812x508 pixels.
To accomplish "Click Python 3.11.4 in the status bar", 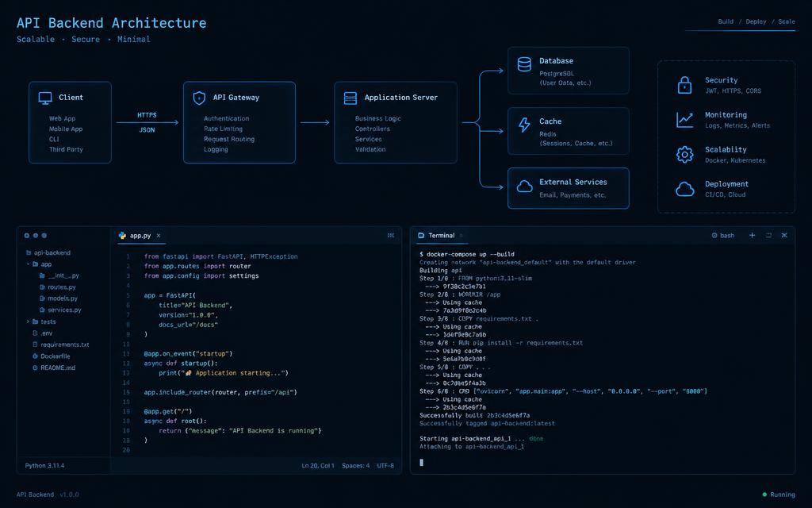I will tap(44, 465).
